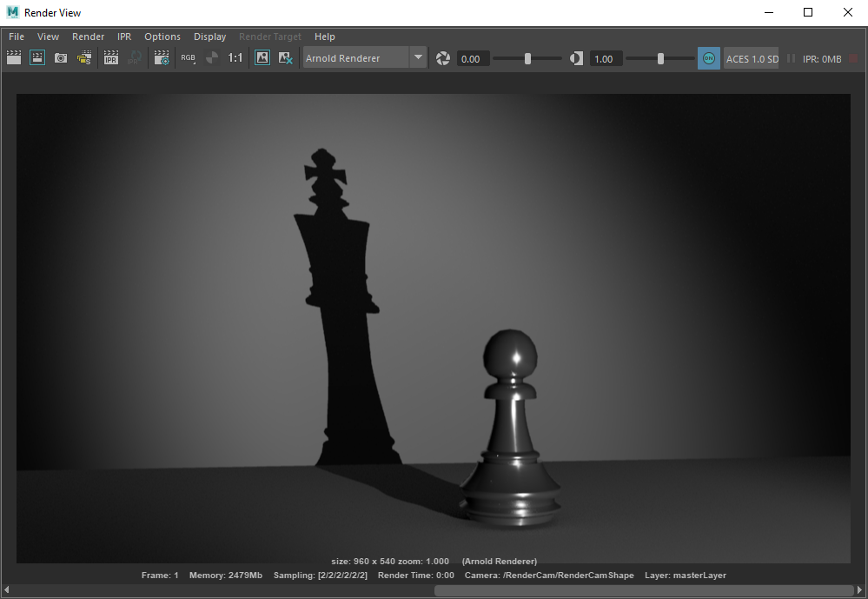Remove the kept image
The image size is (868, 599).
(x=285, y=58)
